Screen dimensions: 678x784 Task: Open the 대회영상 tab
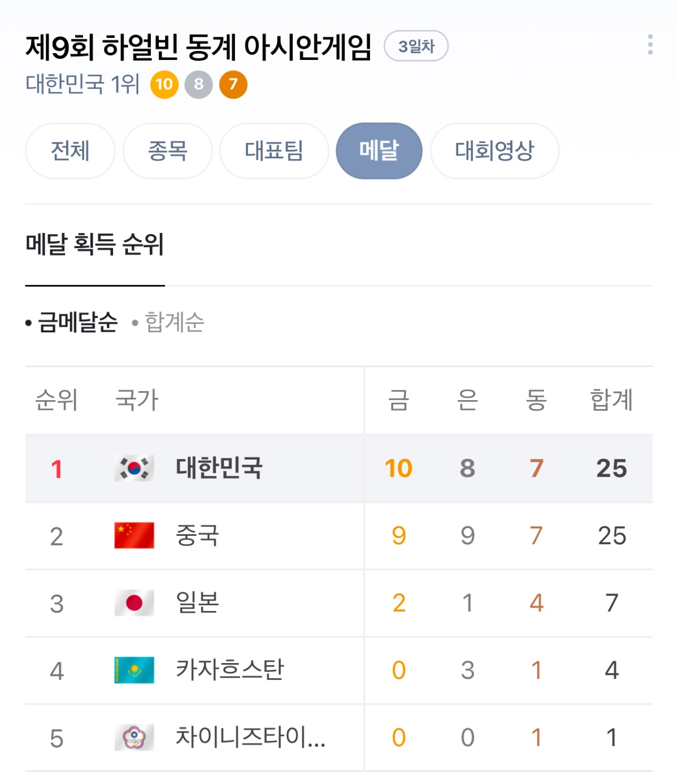coord(494,151)
